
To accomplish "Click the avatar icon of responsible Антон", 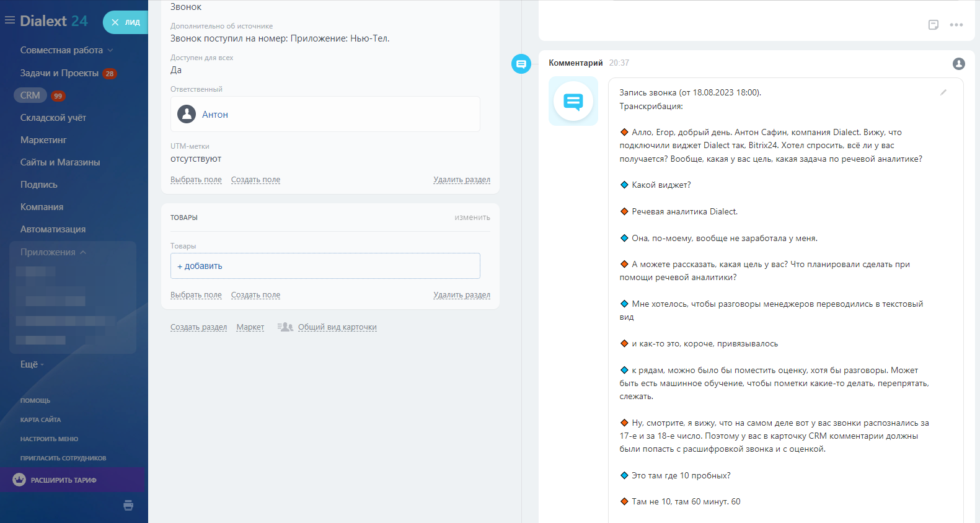I will point(187,114).
